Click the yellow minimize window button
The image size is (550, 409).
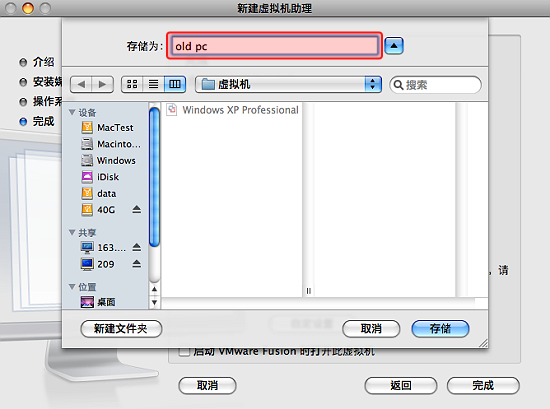click(x=28, y=7)
